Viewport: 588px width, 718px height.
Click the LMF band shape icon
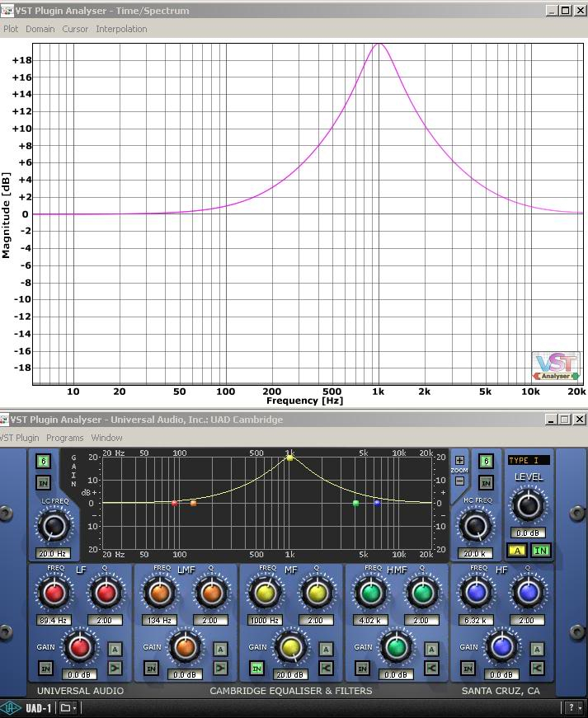point(220,668)
